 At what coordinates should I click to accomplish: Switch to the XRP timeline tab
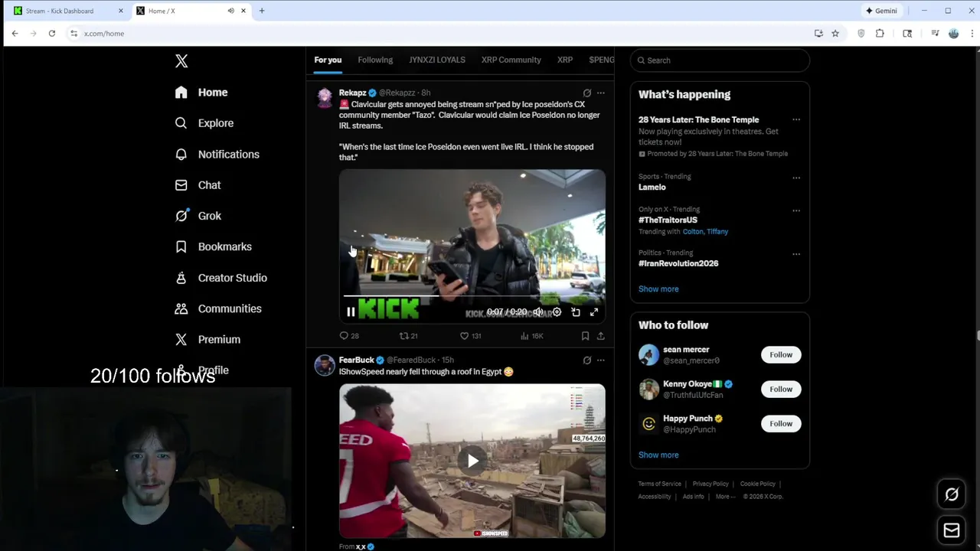pyautogui.click(x=565, y=60)
